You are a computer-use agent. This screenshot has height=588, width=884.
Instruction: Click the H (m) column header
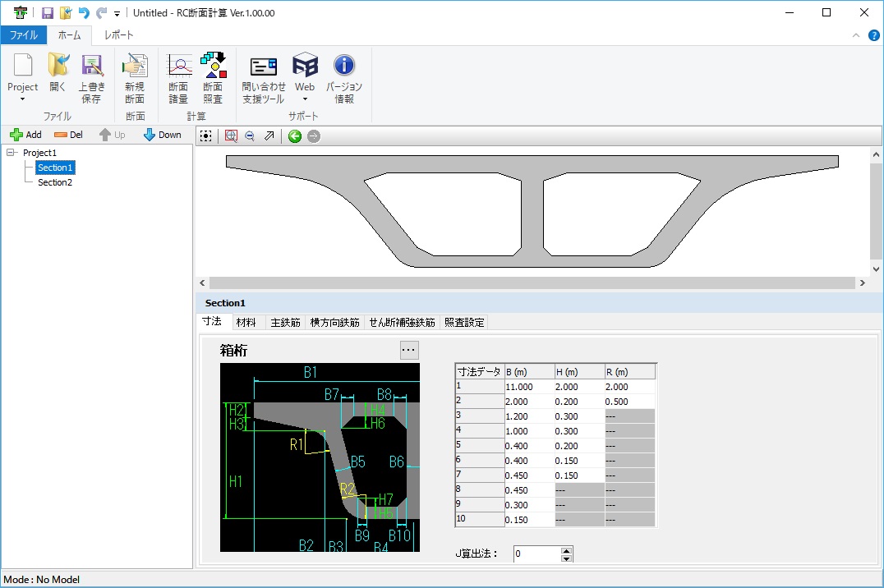579,372
